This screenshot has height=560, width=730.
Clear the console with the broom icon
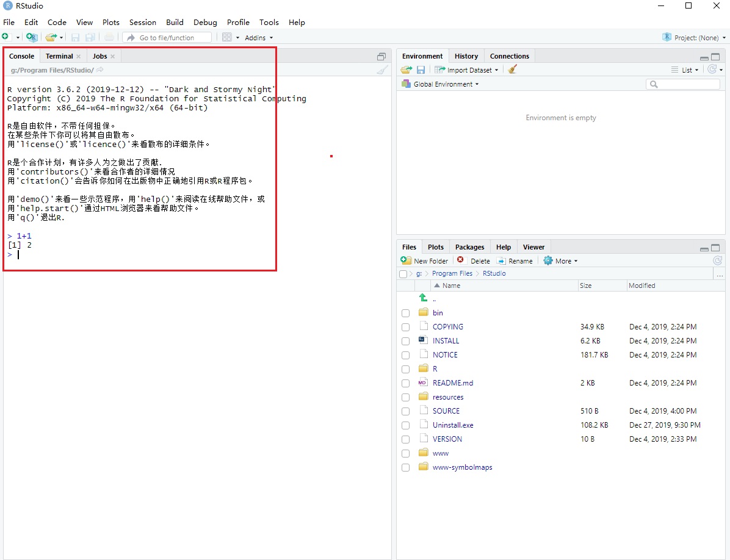click(x=382, y=70)
